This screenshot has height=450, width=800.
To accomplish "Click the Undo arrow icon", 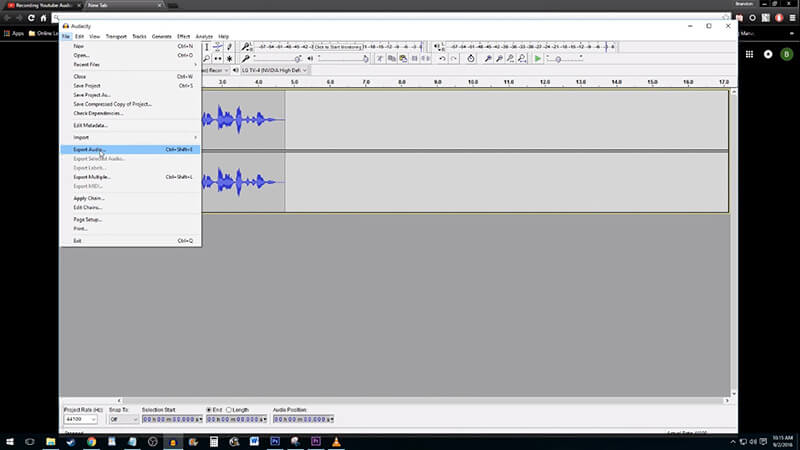I will 442,59.
